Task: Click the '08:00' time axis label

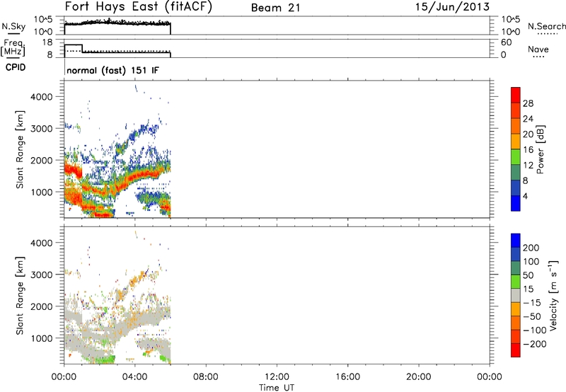Action: 206,377
